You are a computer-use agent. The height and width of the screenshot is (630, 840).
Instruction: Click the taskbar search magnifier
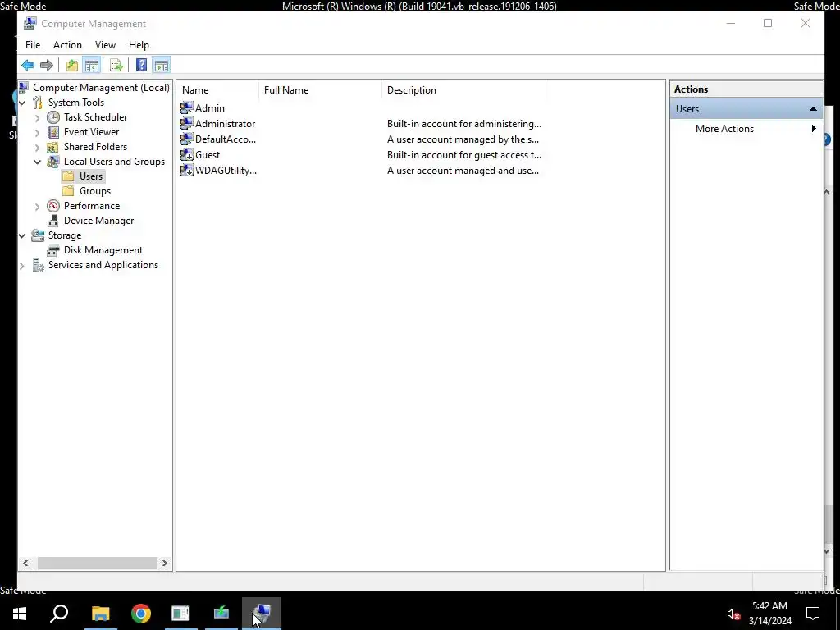click(x=59, y=613)
